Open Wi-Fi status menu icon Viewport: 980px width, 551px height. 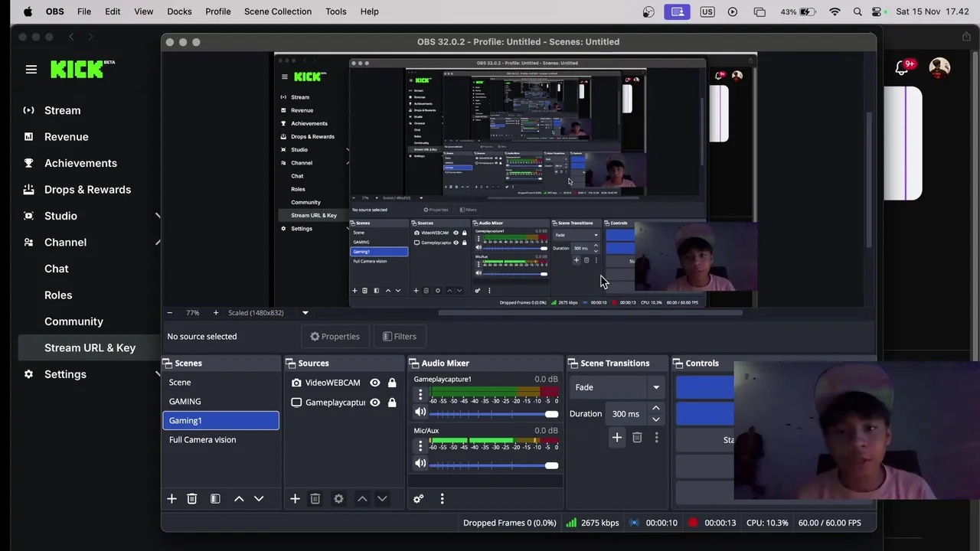(835, 11)
